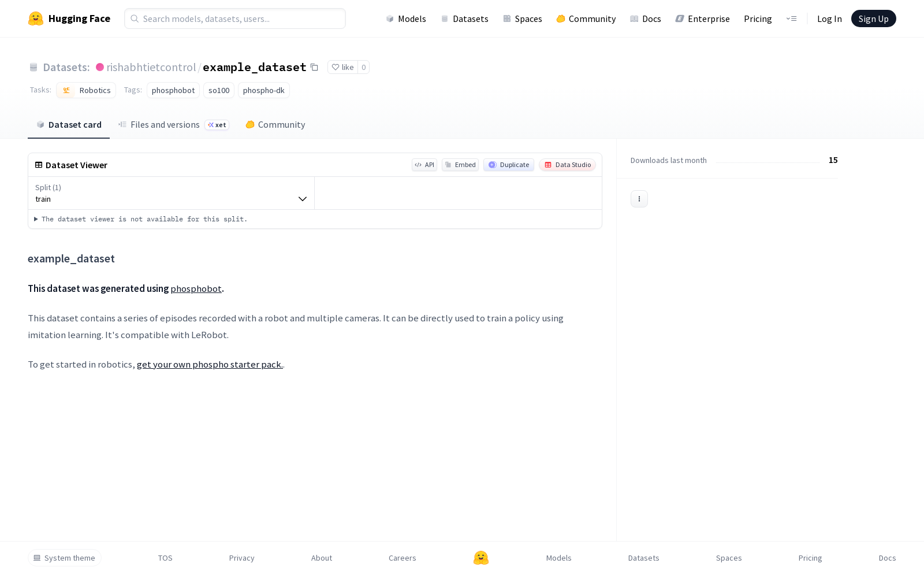Screen dimensions: 924x578
Task: Click the Datasets: breadcrumb label
Action: pyautogui.click(x=66, y=67)
